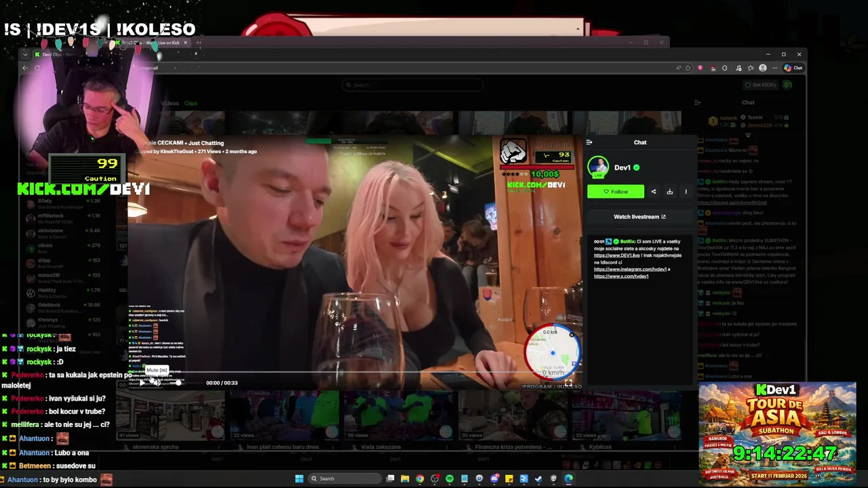Open the x.com/tvdev1 link
This screenshot has width=868, height=488.
[x=621, y=277]
